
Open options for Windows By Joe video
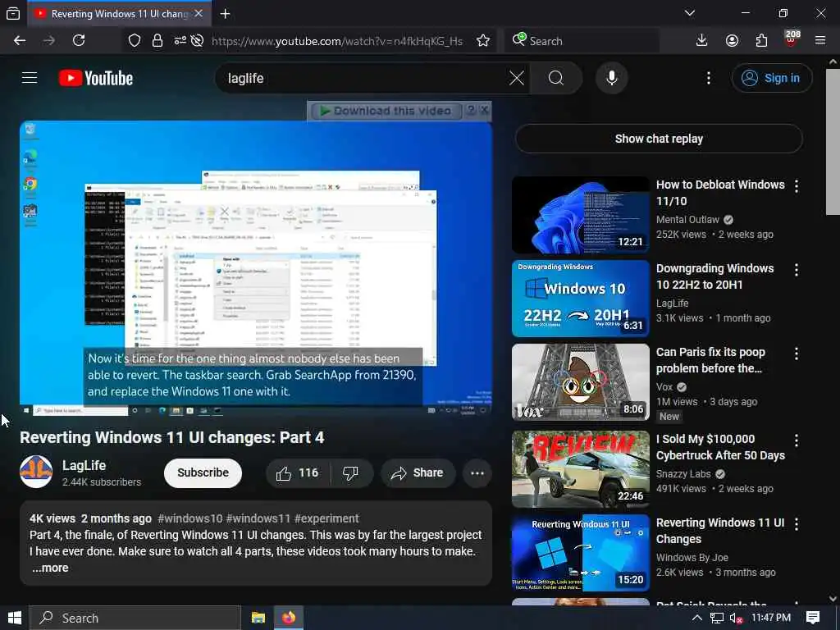point(797,523)
